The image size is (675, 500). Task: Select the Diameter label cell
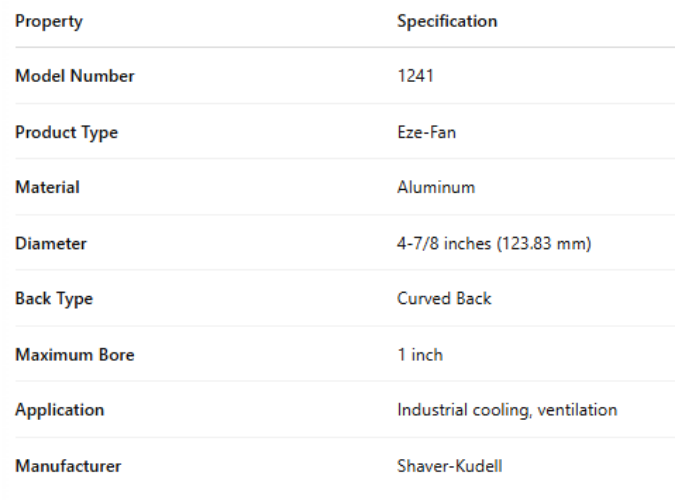pyautogui.click(x=51, y=243)
